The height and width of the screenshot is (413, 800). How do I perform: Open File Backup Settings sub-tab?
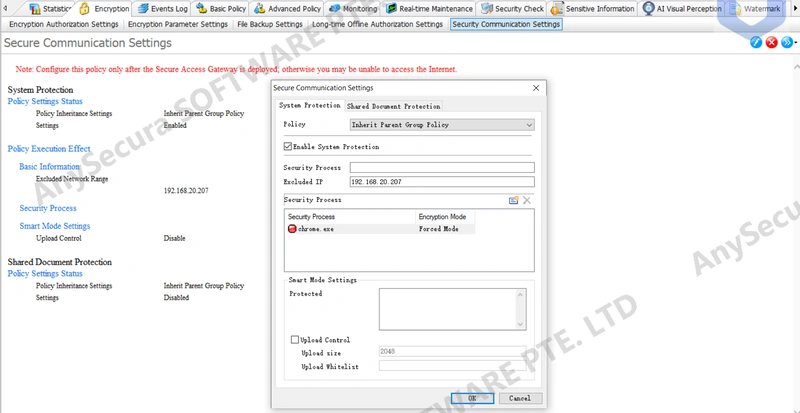point(270,24)
